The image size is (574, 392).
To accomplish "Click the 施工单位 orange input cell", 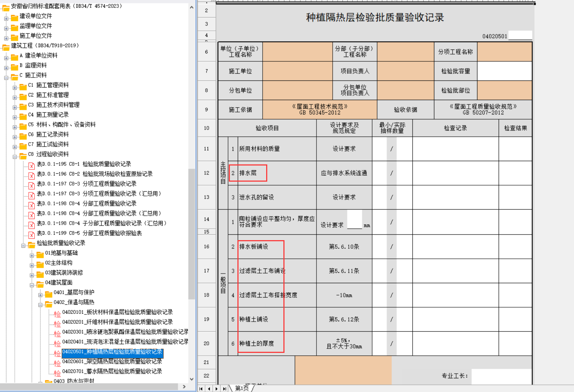I will (x=297, y=71).
